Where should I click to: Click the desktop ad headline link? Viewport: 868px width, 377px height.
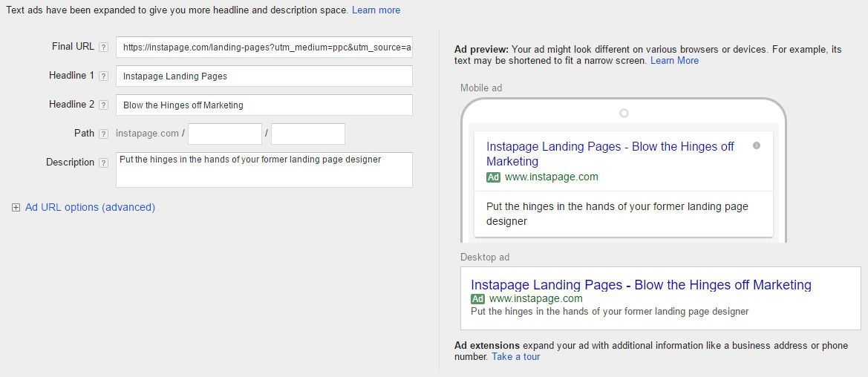(641, 285)
